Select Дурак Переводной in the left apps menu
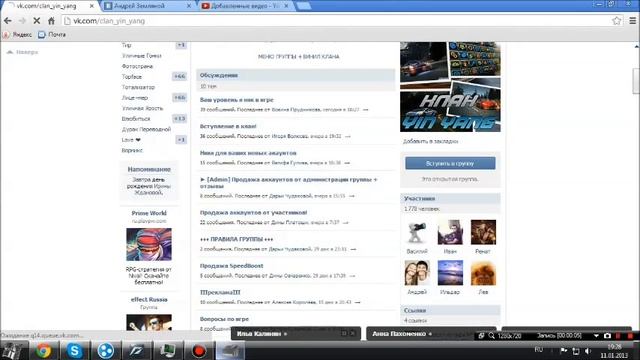640x360 pixels. pos(146,129)
